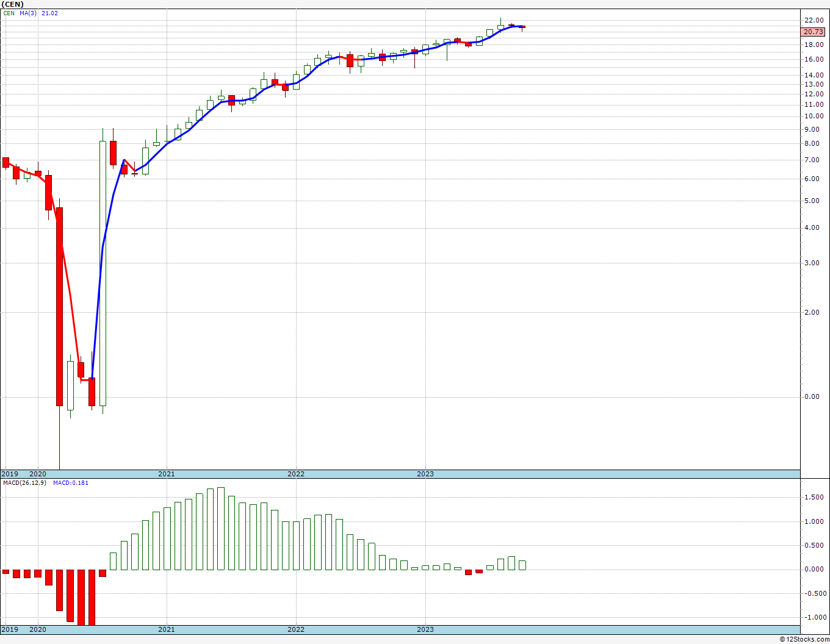Select 2020 on the MACD panel time axis
This screenshot has height=644, width=830.
tap(38, 629)
